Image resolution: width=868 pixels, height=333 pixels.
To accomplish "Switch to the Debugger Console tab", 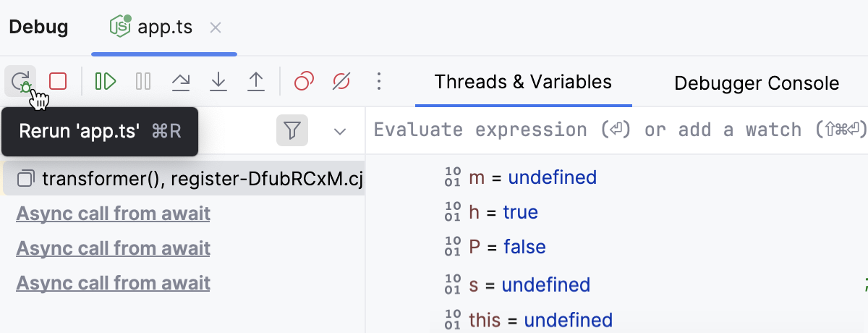I will [x=757, y=83].
